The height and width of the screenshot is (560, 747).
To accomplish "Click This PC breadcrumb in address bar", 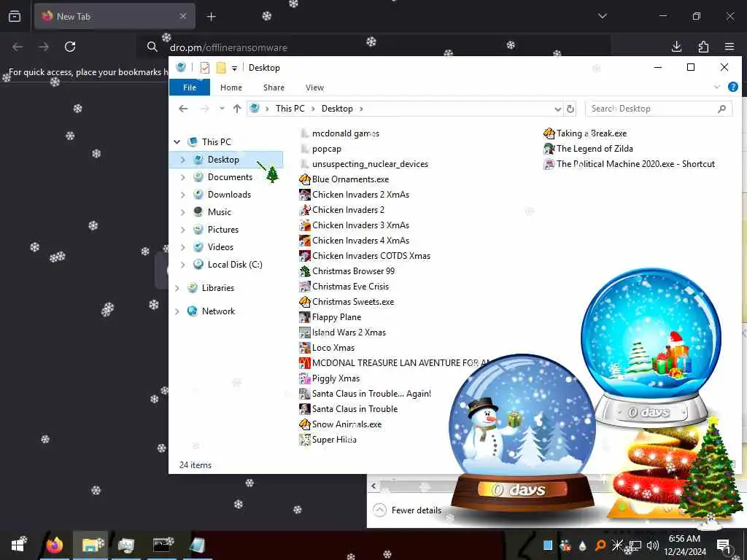I will click(290, 109).
